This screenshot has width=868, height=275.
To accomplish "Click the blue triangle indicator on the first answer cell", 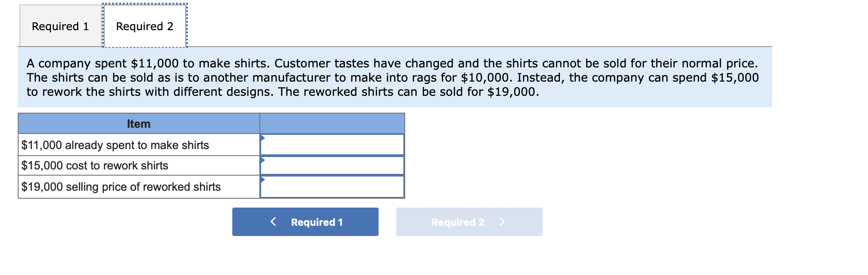I will pyautogui.click(x=263, y=138).
